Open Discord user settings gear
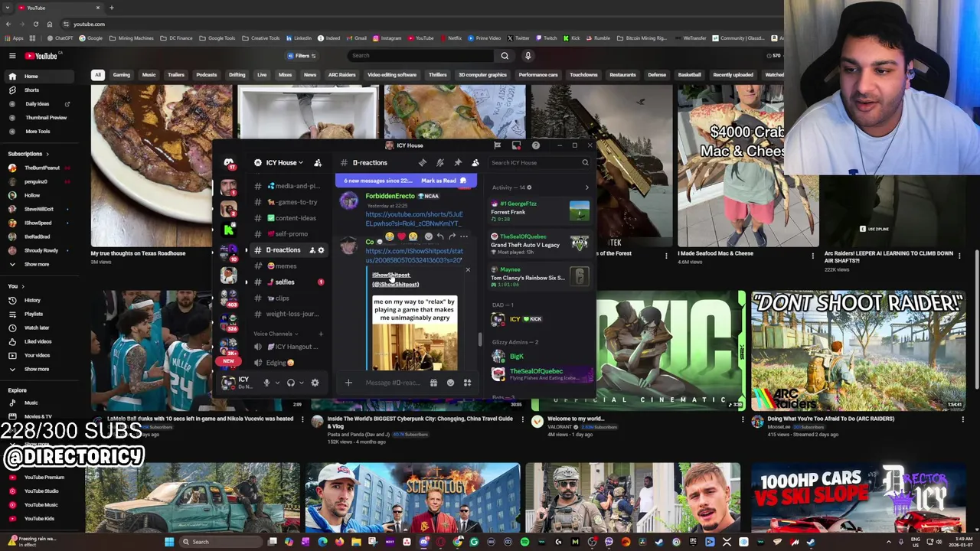The image size is (980, 551). pos(315,383)
